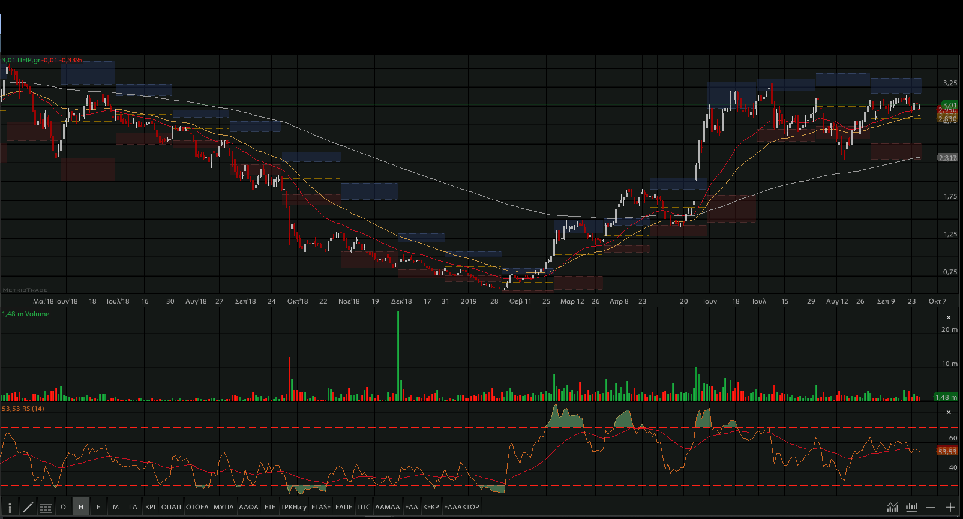Click the Volume indicator label

[x=24, y=314]
